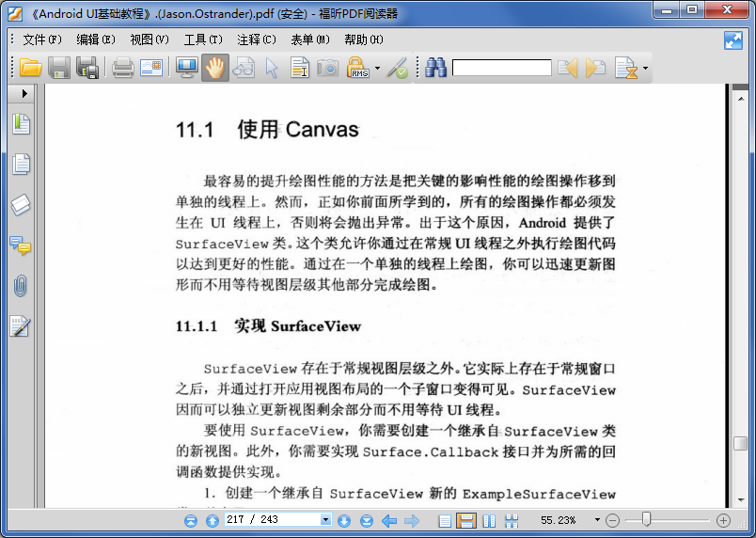Open the Comments panel icon

[21, 245]
